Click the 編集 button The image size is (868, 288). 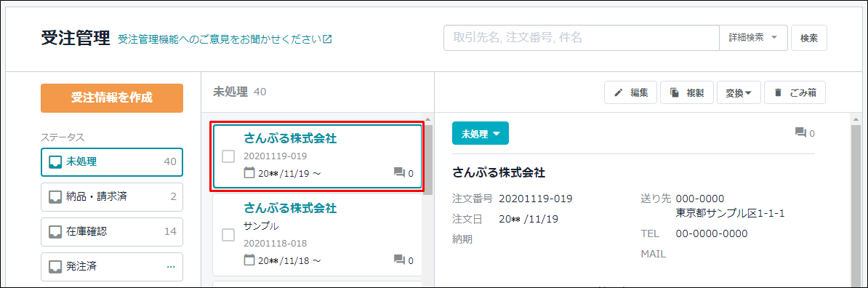point(630,93)
